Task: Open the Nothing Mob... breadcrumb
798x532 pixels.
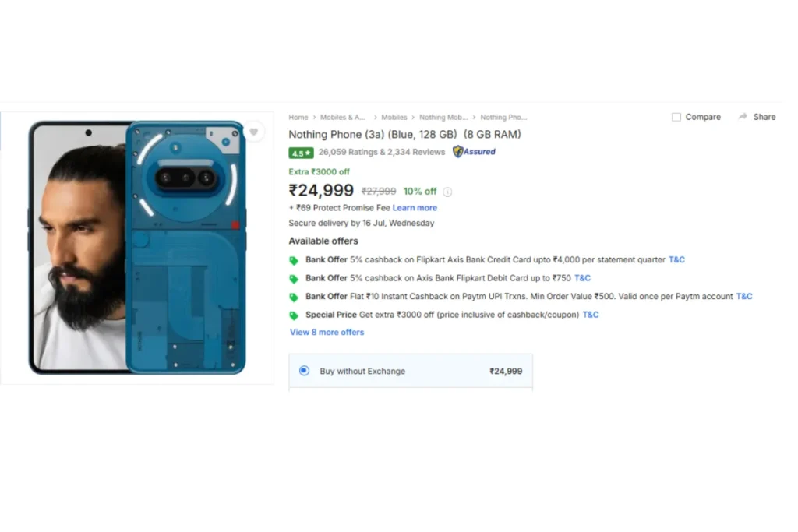Action: (x=443, y=118)
